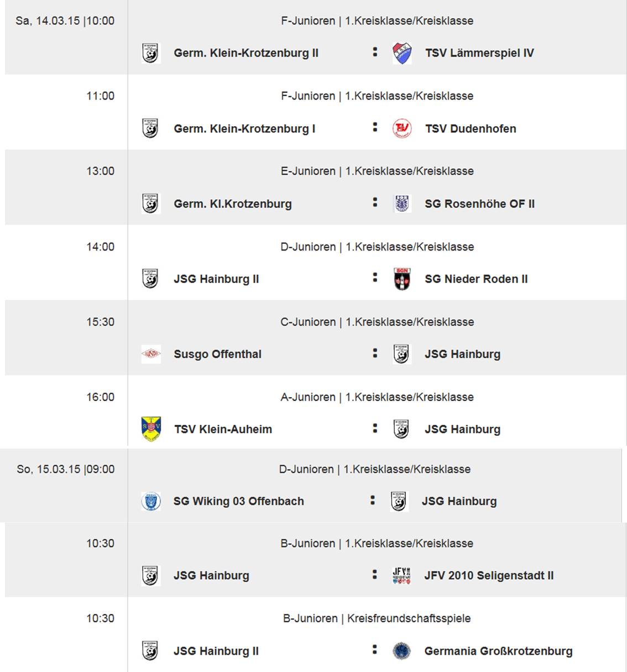Click the Germ. Klein-Krotzenburg II crest

pos(150,53)
